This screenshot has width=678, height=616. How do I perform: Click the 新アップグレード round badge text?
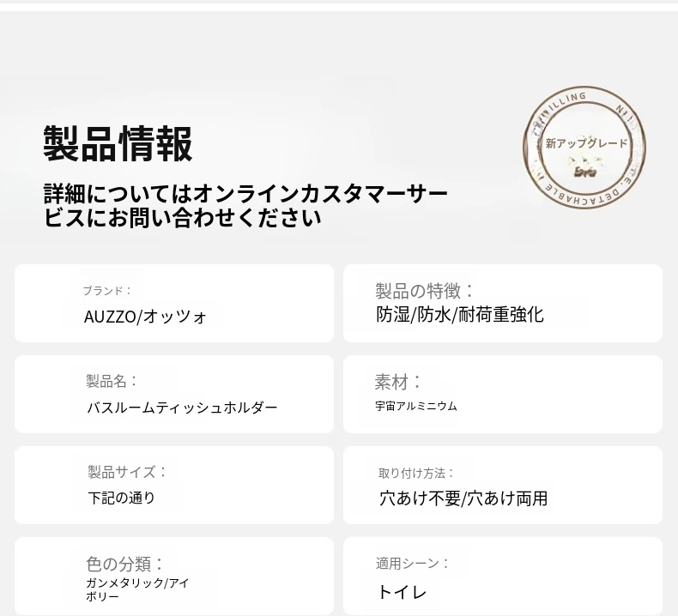[586, 143]
